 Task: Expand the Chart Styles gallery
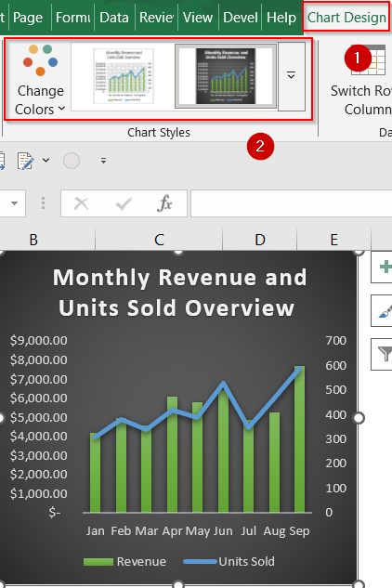coord(292,76)
